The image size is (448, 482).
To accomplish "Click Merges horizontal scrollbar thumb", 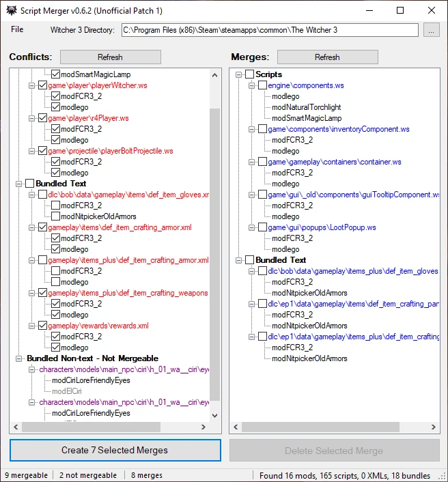I will pos(321,427).
